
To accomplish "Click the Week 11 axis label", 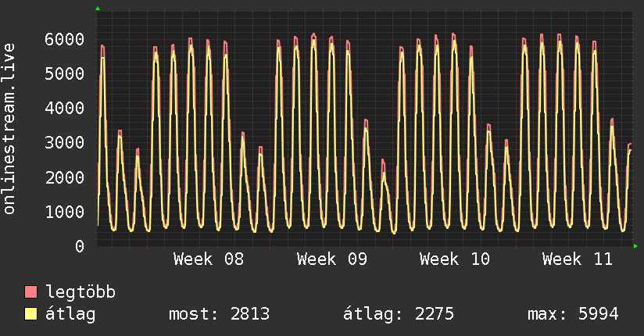I will [578, 259].
